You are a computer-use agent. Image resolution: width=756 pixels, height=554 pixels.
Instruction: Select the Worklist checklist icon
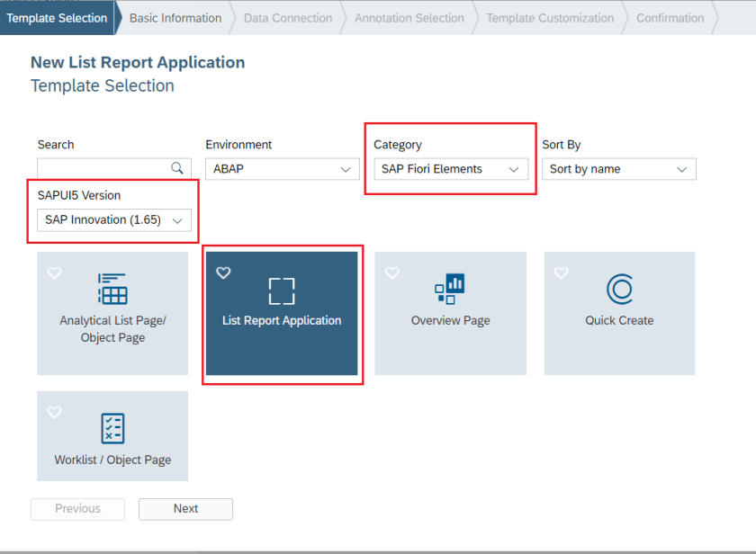pos(112,428)
